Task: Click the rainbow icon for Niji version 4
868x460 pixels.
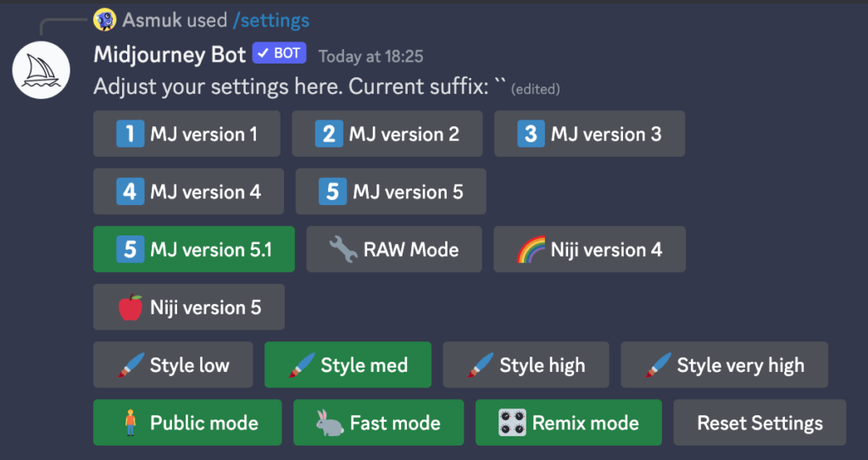Action: 530,250
